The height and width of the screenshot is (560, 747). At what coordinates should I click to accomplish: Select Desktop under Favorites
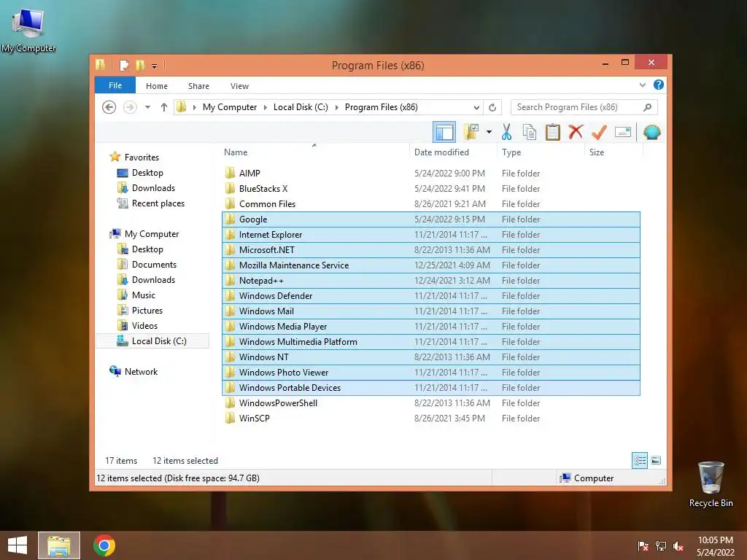point(147,172)
